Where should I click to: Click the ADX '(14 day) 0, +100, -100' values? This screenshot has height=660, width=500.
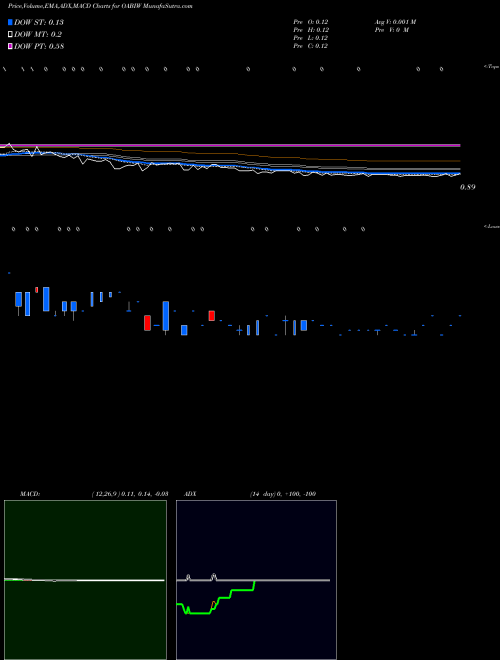283,494
